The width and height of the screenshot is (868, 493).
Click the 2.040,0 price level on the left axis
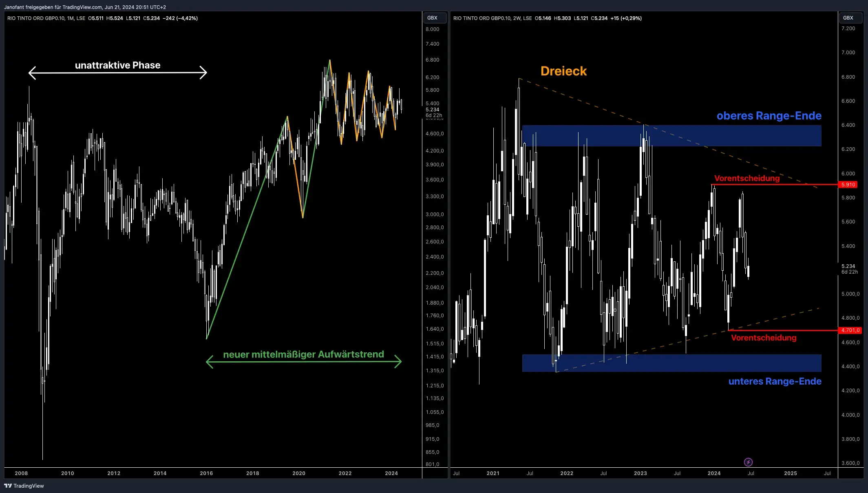click(x=435, y=287)
